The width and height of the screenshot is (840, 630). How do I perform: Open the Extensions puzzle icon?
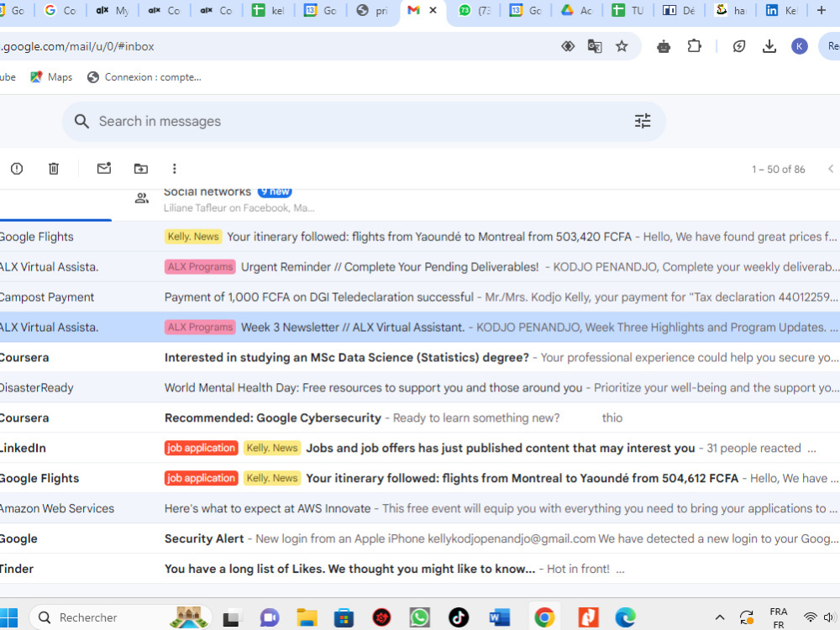(695, 46)
